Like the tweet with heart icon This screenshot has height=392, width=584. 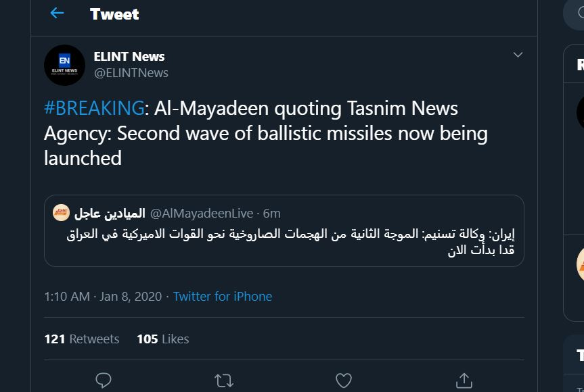pyautogui.click(x=344, y=380)
